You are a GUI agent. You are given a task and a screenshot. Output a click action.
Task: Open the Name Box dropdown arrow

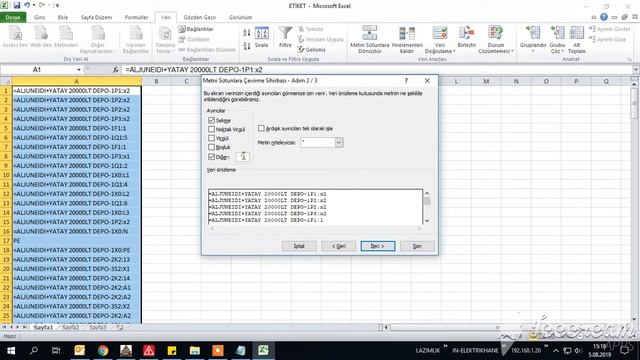(78, 70)
